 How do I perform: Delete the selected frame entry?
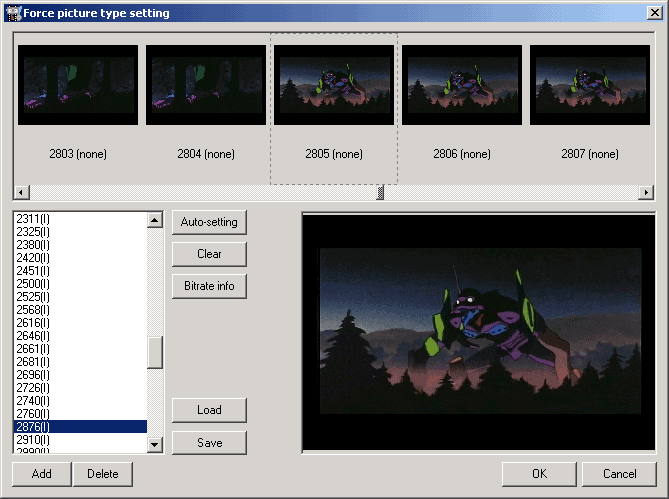(102, 474)
